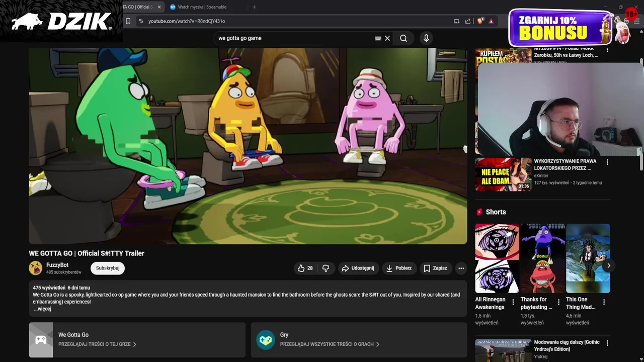Close the WE GOTTA GO YouTube tab
Viewport: 644px width, 362px height.
pyautogui.click(x=159, y=7)
